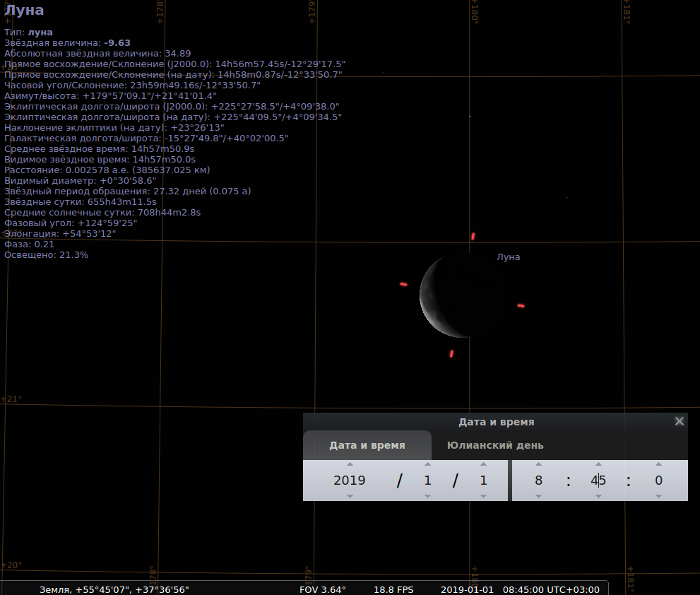Click the minutes field showing 45

(x=598, y=481)
